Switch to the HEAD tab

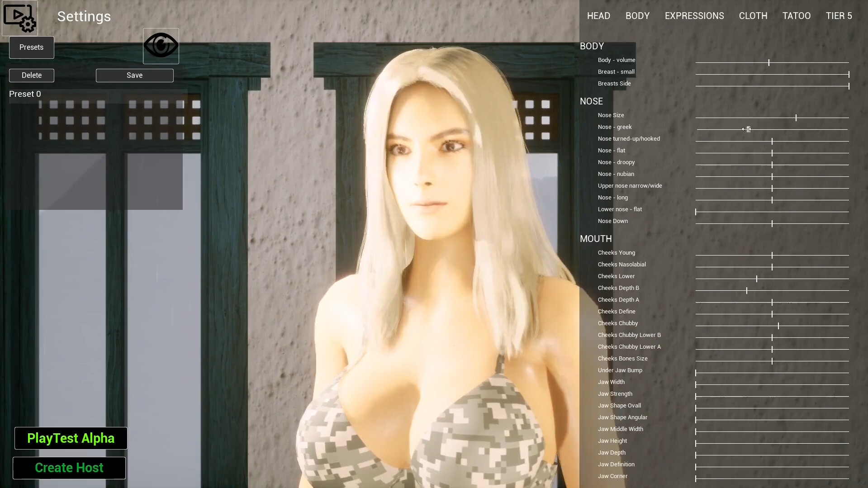[598, 15]
